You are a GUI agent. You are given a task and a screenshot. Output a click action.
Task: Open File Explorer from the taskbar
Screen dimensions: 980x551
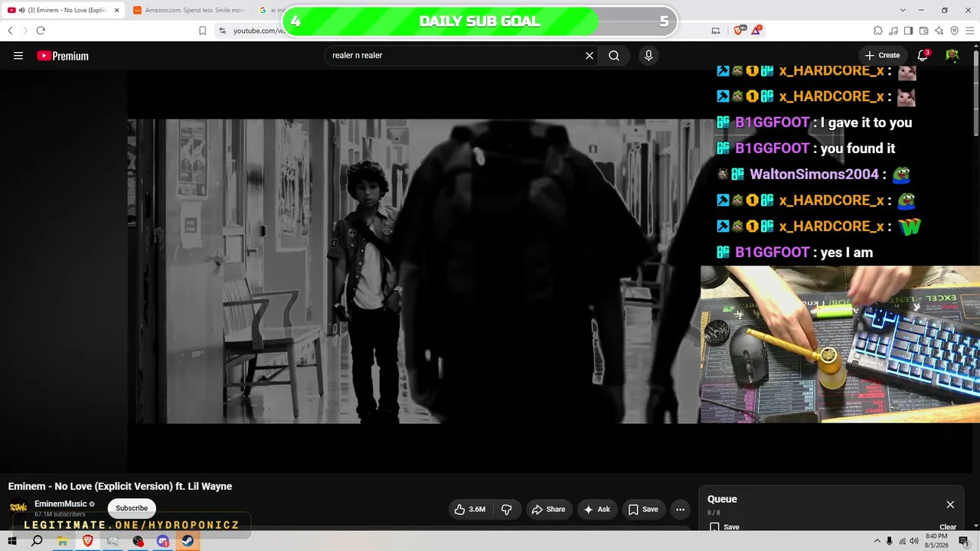[62, 541]
